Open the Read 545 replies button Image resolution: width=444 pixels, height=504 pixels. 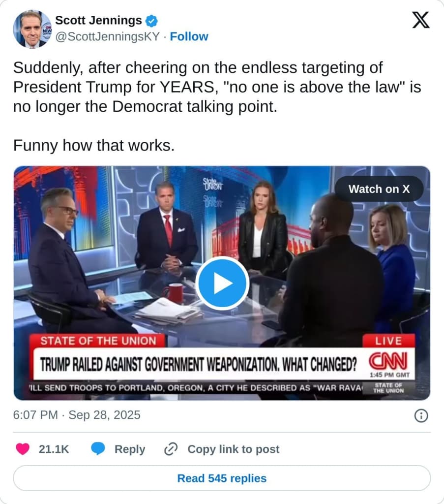(222, 478)
